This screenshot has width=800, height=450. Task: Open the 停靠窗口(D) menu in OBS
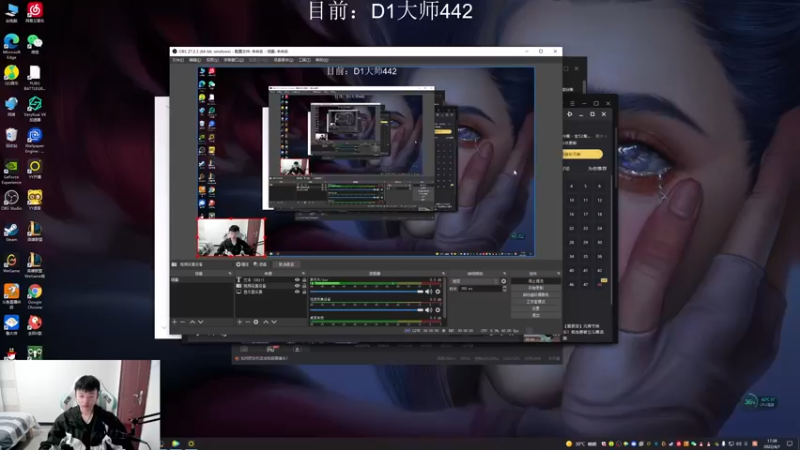pos(234,60)
